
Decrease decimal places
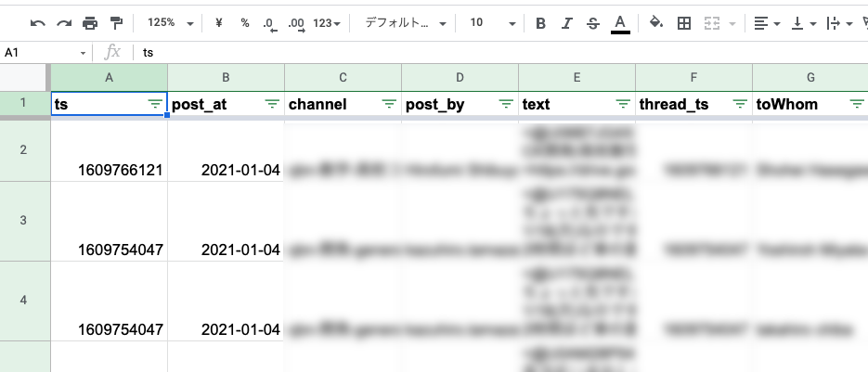(x=269, y=24)
